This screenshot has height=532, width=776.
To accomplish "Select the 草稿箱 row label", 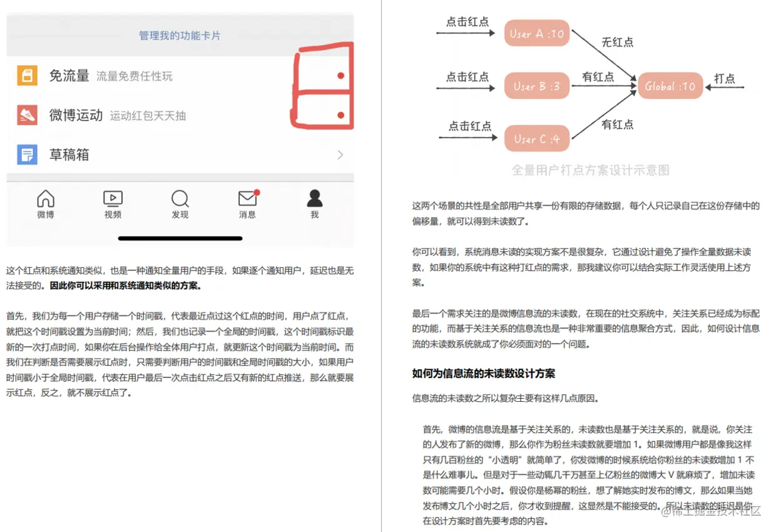I will click(x=69, y=155).
